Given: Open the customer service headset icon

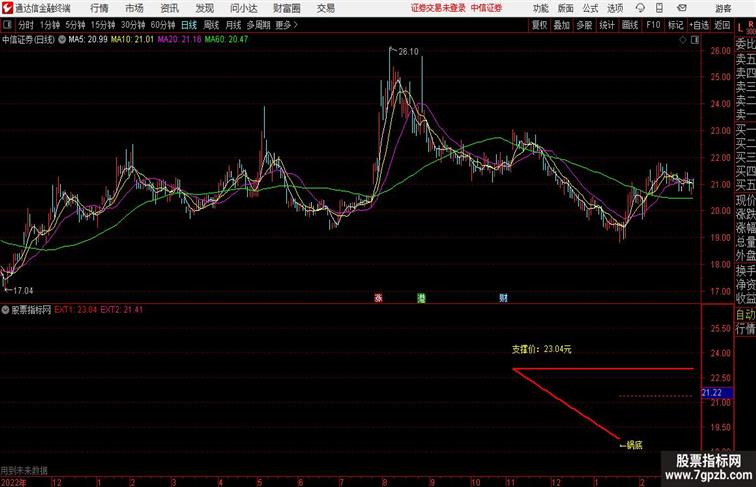Looking at the screenshot, I should point(640,8).
